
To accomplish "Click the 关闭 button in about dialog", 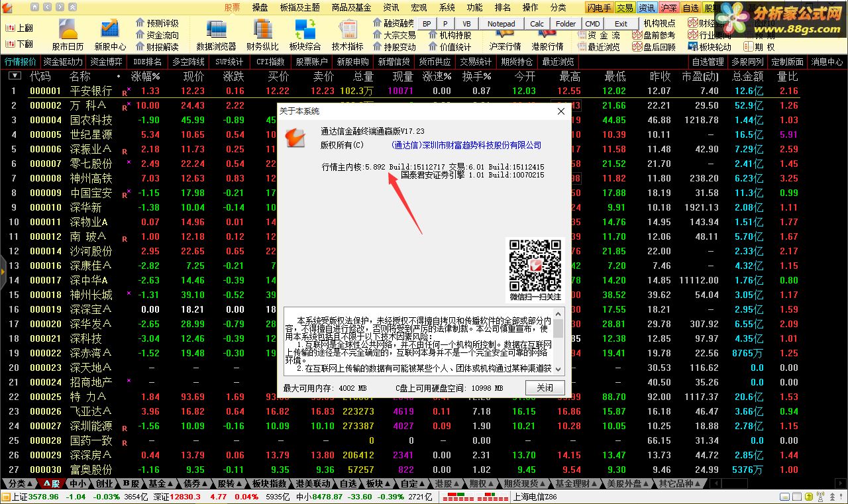I will tap(545, 387).
